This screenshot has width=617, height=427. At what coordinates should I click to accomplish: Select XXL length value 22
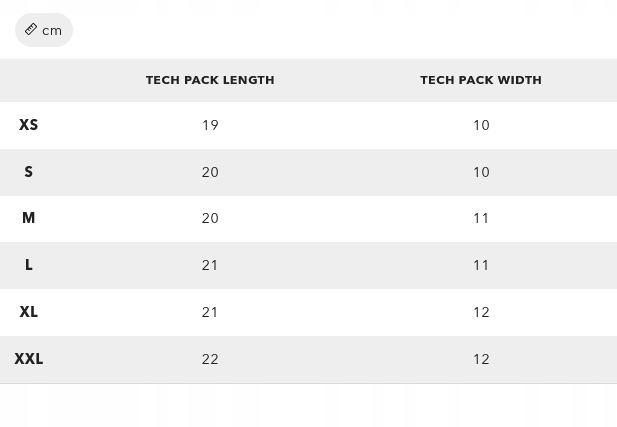[210, 359]
